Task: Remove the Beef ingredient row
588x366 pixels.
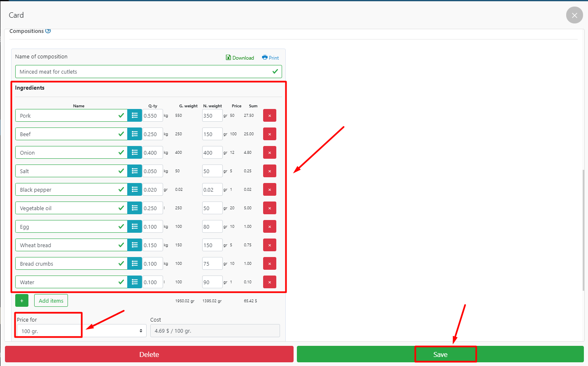Action: click(270, 134)
